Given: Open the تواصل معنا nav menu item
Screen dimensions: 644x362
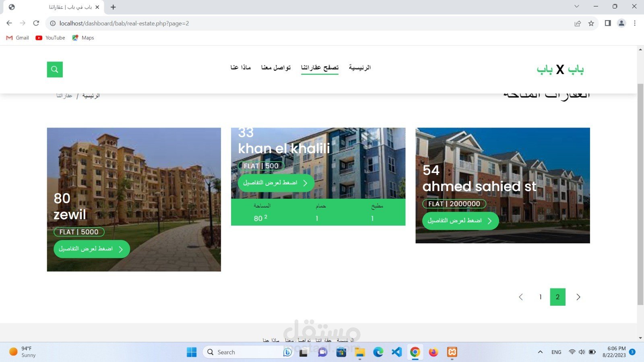Looking at the screenshot, I should coord(276,67).
